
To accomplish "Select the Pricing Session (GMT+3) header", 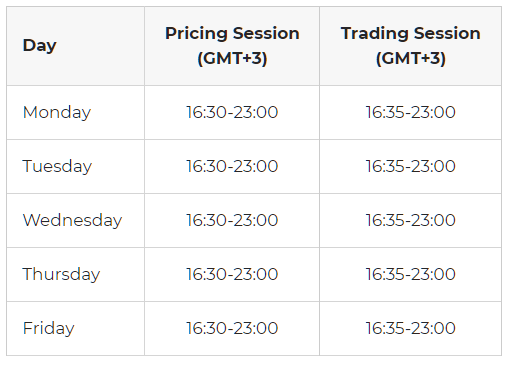I will tap(232, 46).
